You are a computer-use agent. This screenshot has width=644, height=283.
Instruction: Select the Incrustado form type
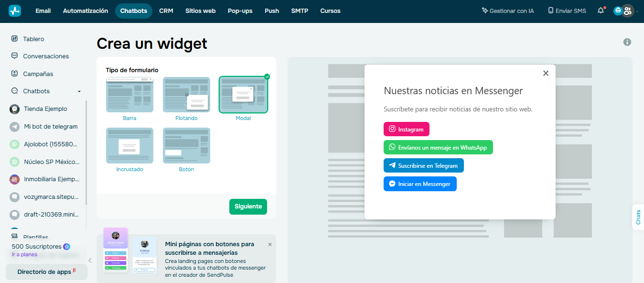(x=129, y=150)
